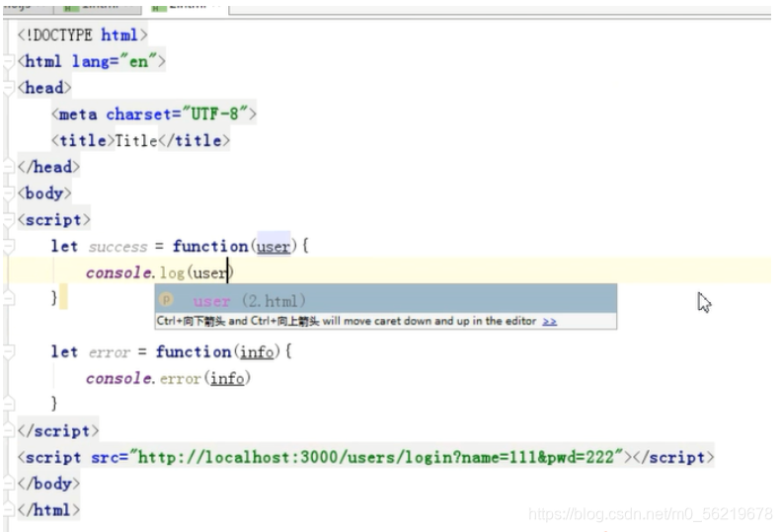Click 'error' in the console.error call

point(180,379)
